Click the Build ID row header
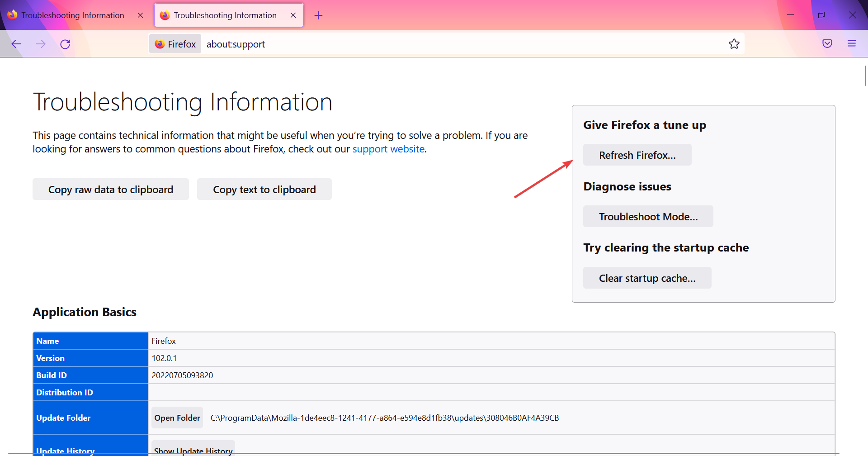Image resolution: width=868 pixels, height=456 pixels. tap(90, 375)
